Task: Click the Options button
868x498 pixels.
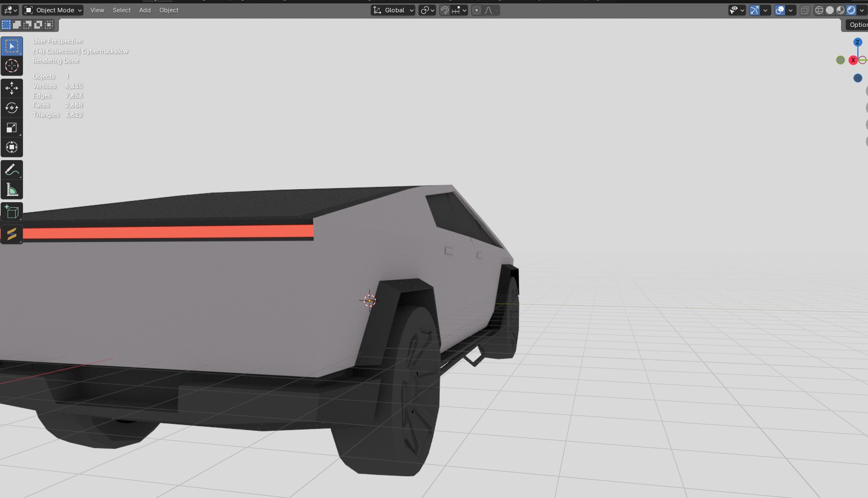Action: (856, 25)
